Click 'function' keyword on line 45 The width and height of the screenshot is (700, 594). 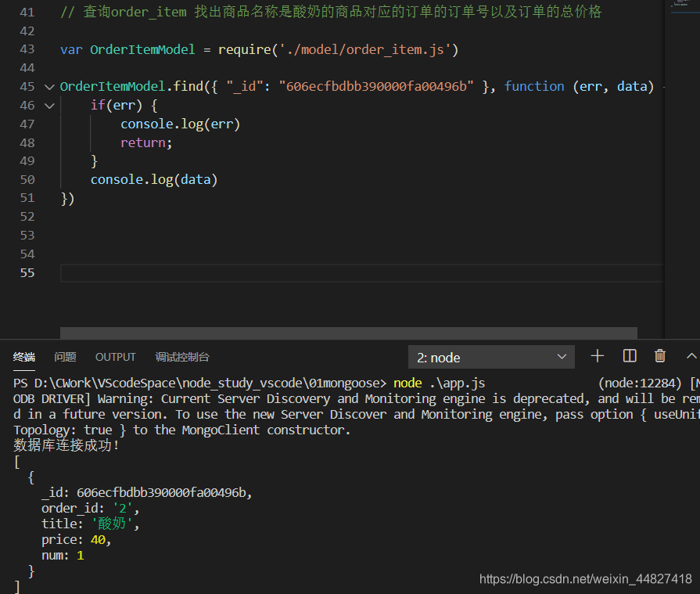[x=534, y=86]
